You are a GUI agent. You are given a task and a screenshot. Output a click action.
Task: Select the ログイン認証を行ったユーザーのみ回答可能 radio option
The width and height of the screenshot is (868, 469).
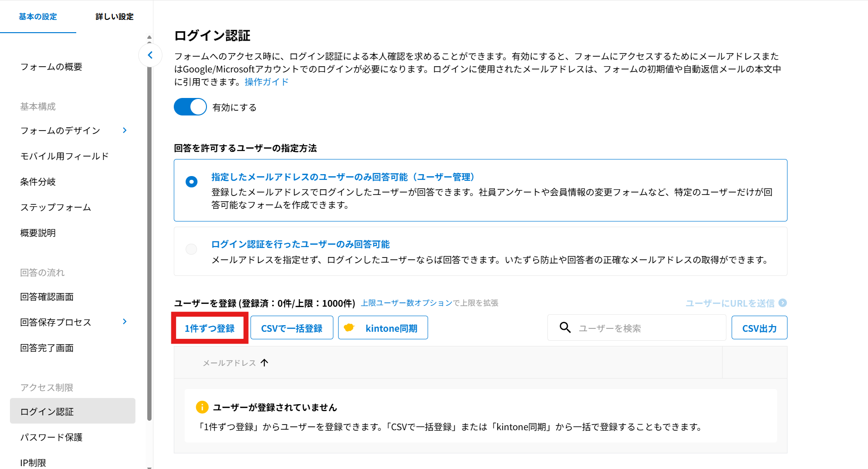pos(191,249)
